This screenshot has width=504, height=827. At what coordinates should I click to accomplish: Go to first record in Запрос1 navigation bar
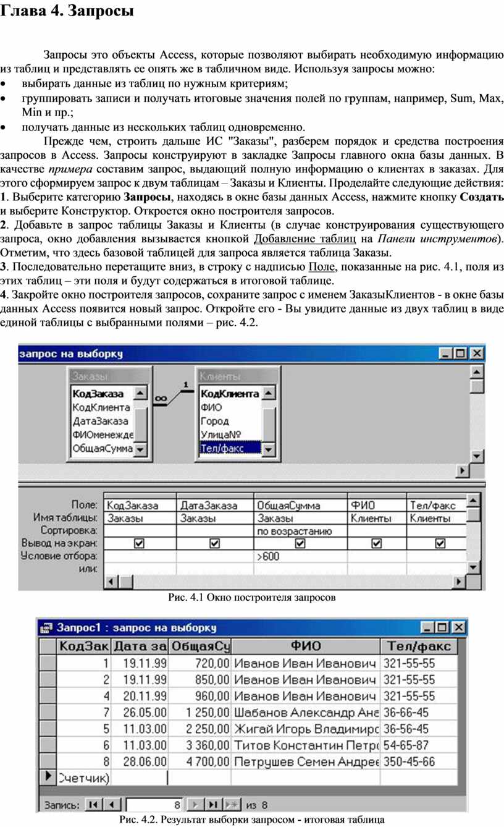[93, 805]
